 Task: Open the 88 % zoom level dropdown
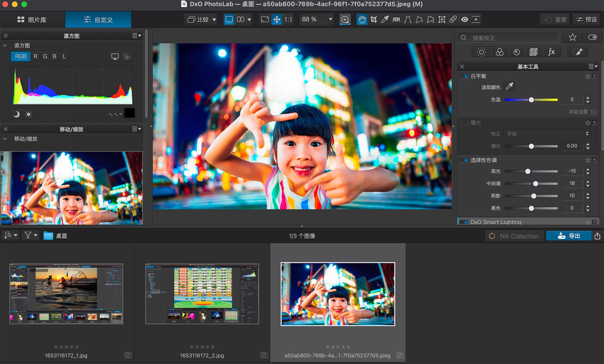coord(330,20)
